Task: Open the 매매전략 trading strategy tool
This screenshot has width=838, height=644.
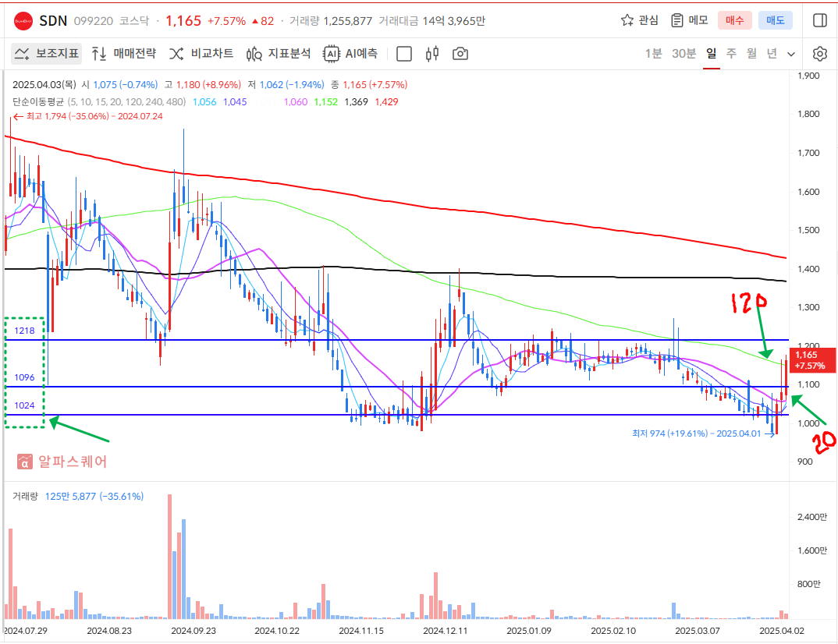Action: (x=123, y=54)
